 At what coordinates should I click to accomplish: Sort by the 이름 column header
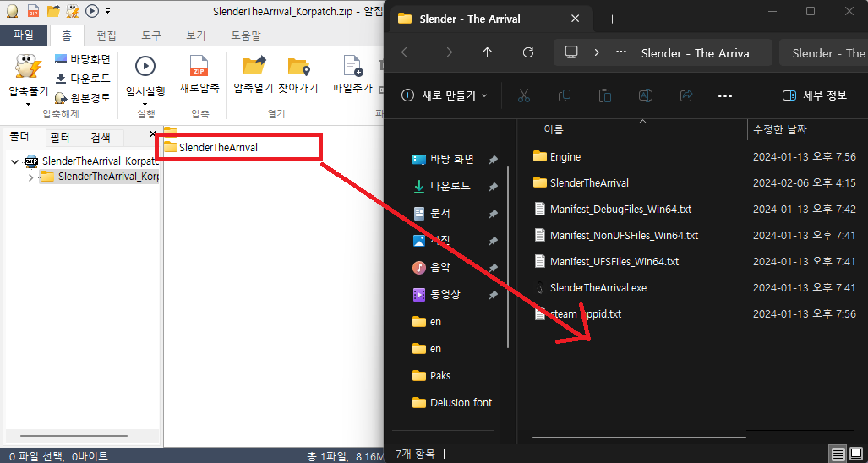click(x=554, y=130)
